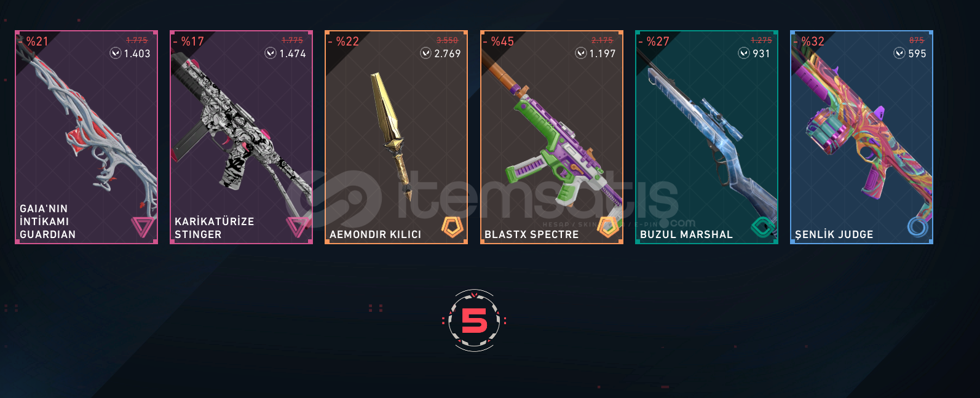Click the pink tier icon on Guardian card
This screenshot has height=398, width=980.
point(143,227)
